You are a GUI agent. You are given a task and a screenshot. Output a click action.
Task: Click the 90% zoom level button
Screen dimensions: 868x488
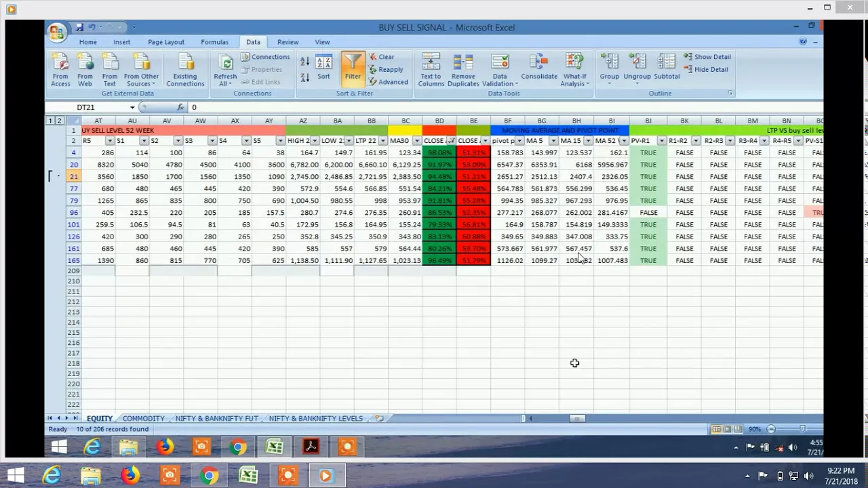[754, 429]
